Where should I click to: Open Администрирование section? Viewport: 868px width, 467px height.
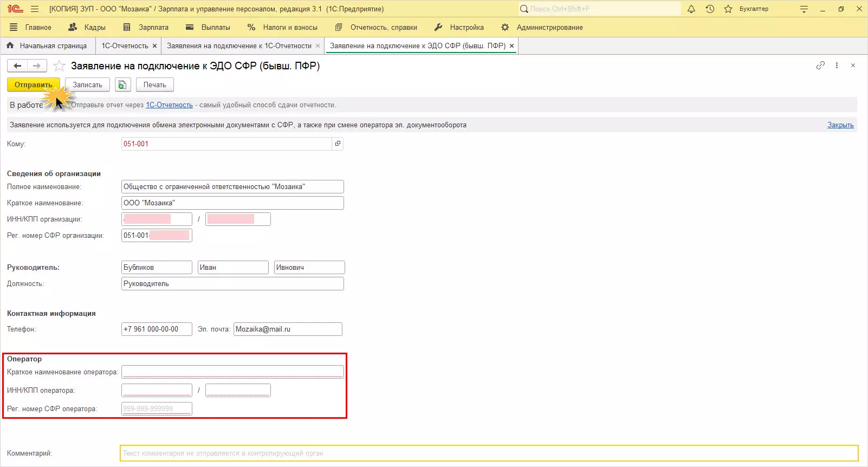pos(542,27)
